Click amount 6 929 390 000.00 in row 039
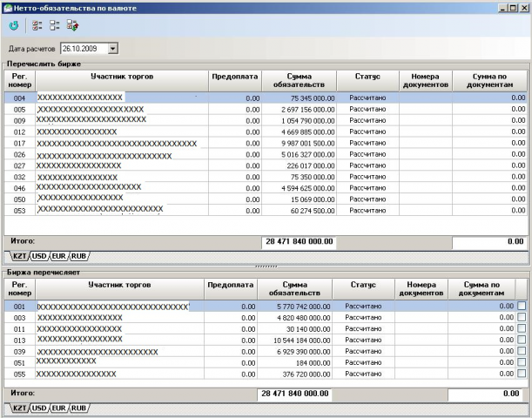This screenshot has height=418, width=532. (303, 352)
